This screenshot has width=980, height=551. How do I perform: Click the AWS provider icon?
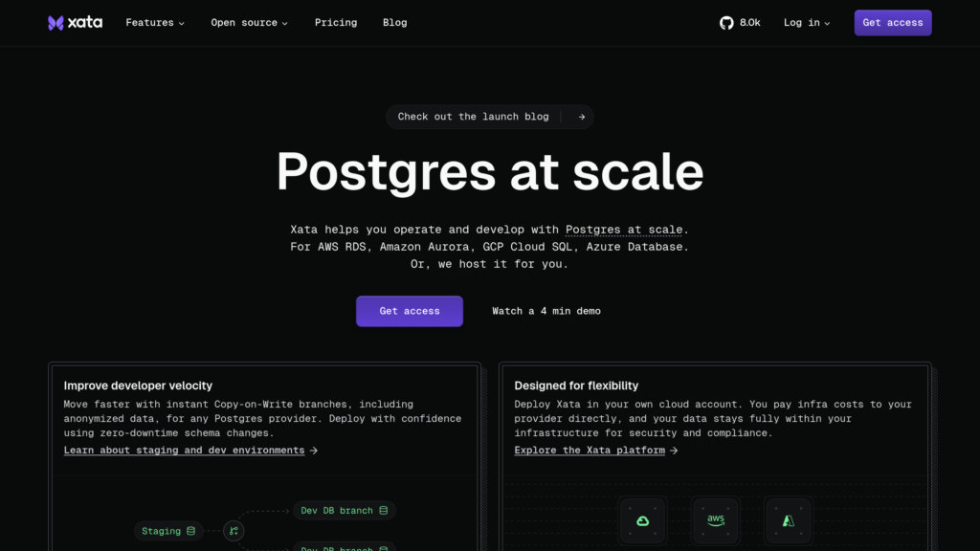(x=716, y=520)
